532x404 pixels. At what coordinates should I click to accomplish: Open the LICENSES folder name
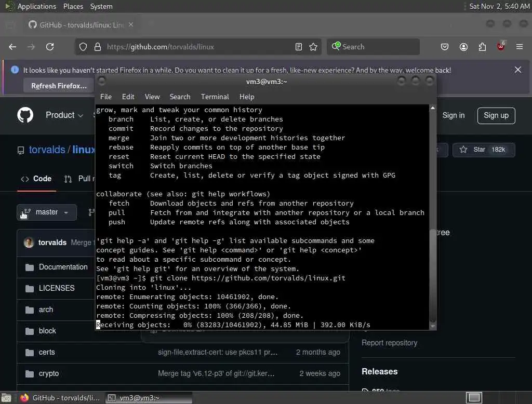tap(57, 288)
